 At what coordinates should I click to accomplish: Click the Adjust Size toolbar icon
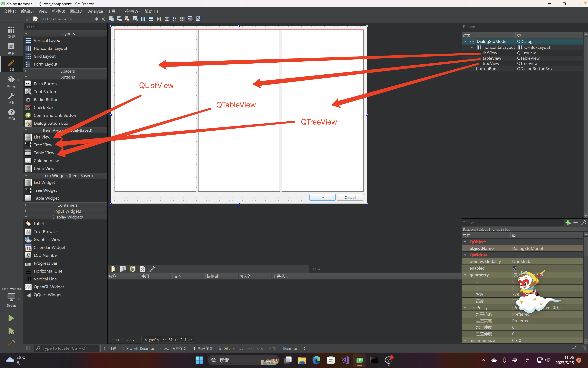[198, 19]
